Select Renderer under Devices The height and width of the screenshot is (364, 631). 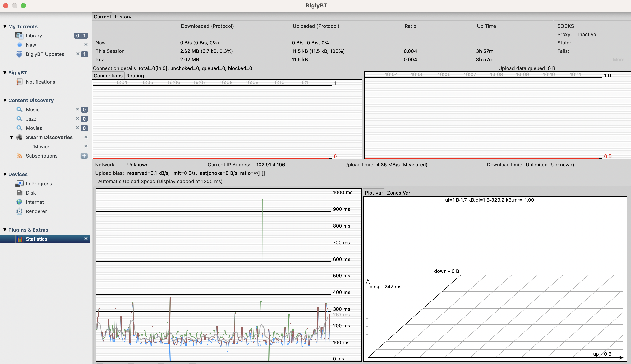click(37, 211)
